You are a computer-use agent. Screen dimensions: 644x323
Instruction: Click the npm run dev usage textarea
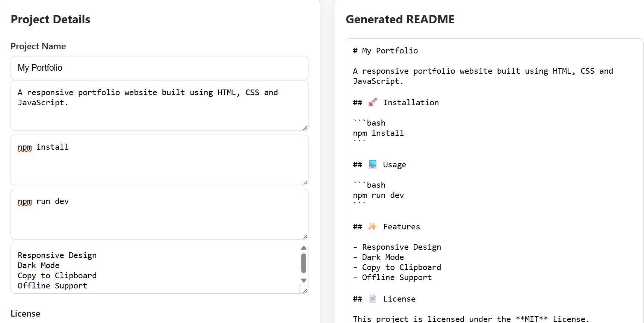click(x=159, y=214)
